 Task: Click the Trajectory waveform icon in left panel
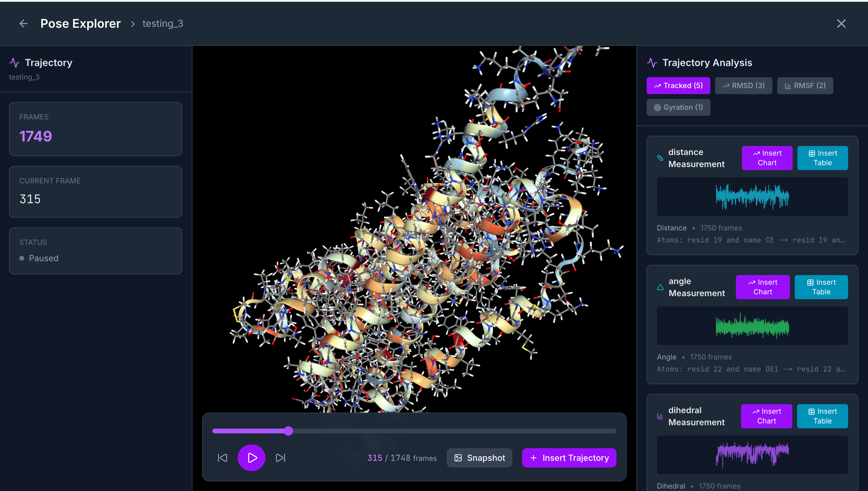(x=14, y=62)
